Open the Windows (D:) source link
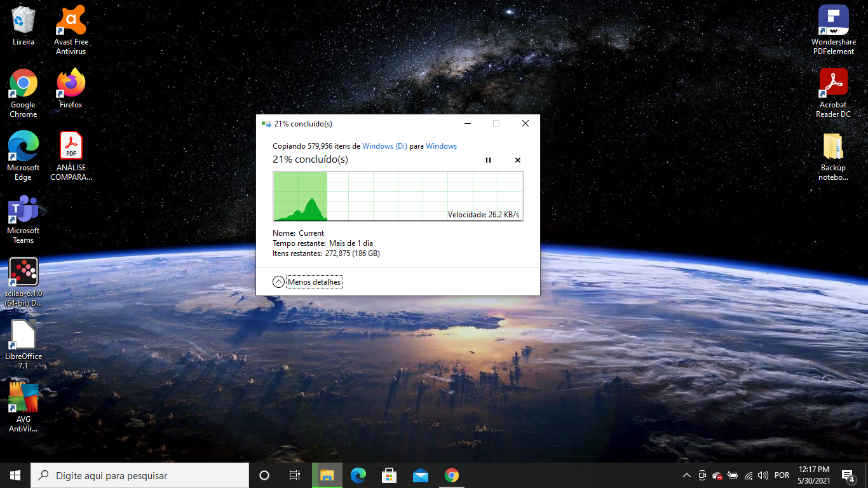This screenshot has height=488, width=868. (384, 146)
